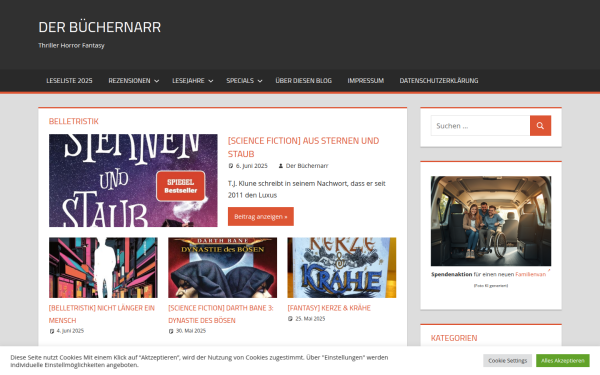Click the family van donation photo
This screenshot has height=375, width=600.
click(x=491, y=221)
